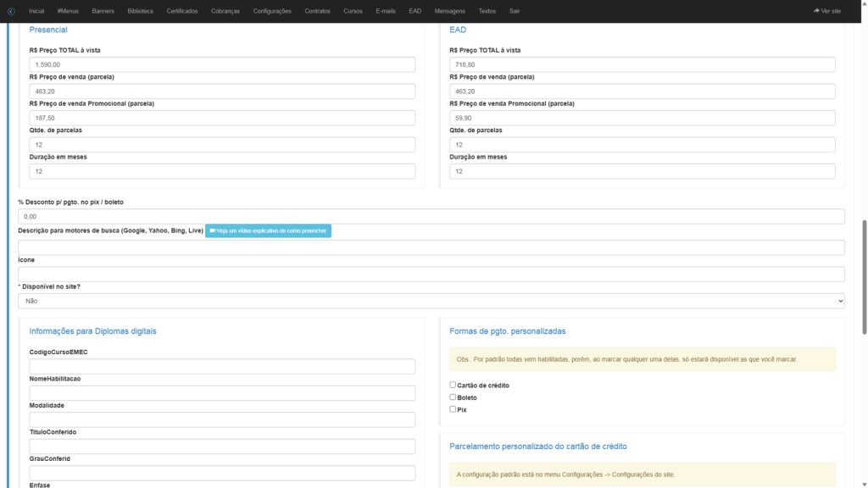Click the EAD Qtde. de parcelas field

coord(642,145)
